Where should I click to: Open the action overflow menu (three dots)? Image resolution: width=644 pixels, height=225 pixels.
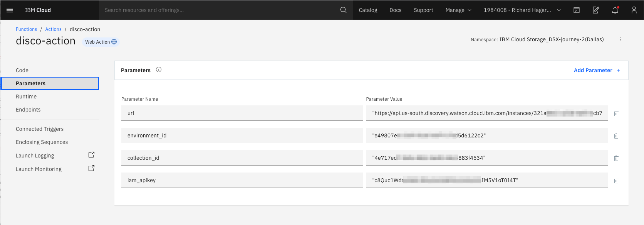tap(621, 39)
